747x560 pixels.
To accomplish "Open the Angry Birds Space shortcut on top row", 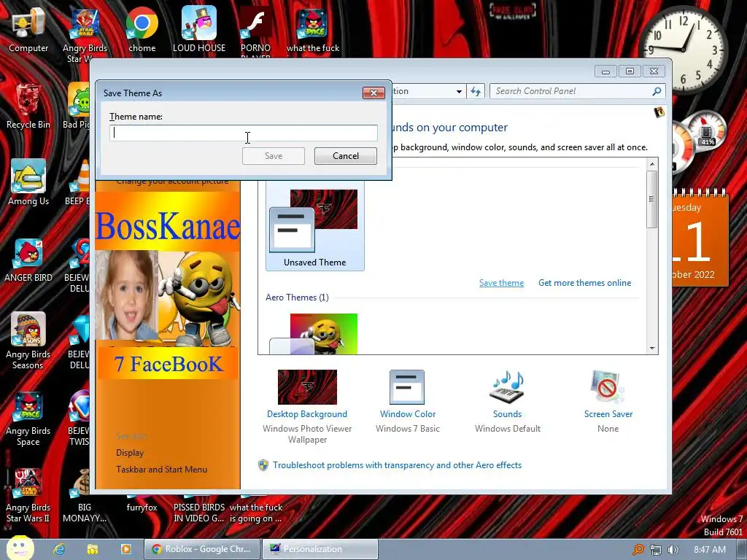I will (x=312, y=28).
